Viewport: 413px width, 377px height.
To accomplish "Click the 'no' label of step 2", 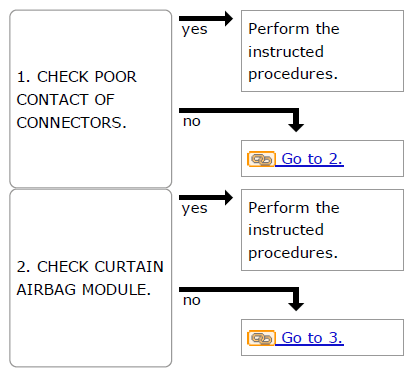I will 192,300.
